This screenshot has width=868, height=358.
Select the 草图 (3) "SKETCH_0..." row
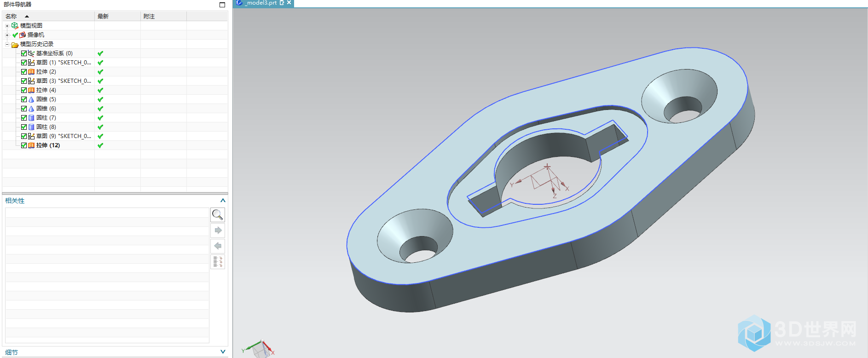(64, 81)
